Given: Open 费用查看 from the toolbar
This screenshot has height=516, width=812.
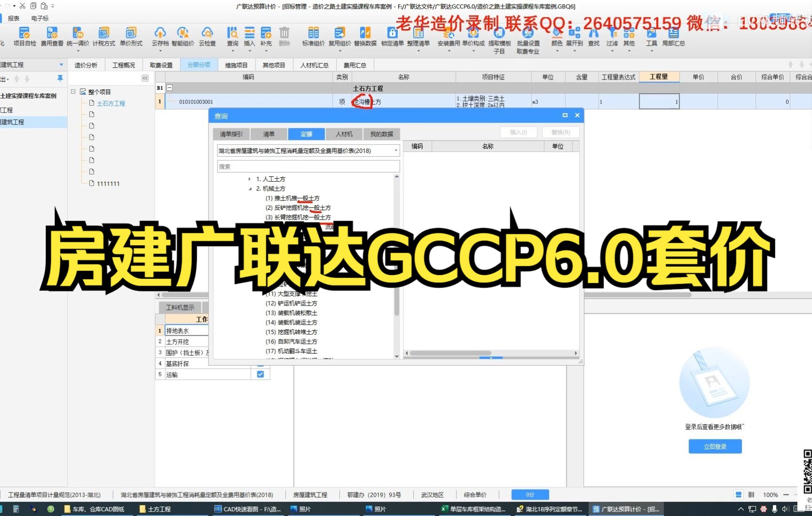Looking at the screenshot, I should 52,37.
